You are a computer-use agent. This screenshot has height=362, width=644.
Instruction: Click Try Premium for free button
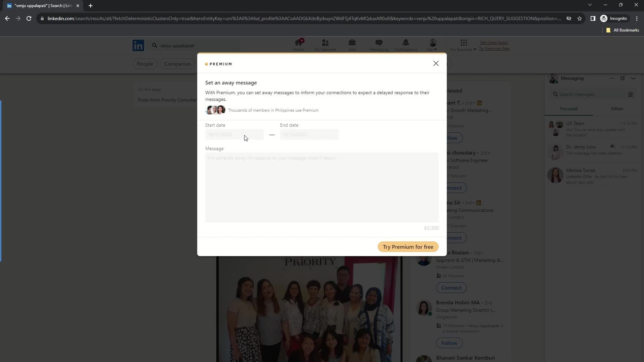tap(408, 247)
